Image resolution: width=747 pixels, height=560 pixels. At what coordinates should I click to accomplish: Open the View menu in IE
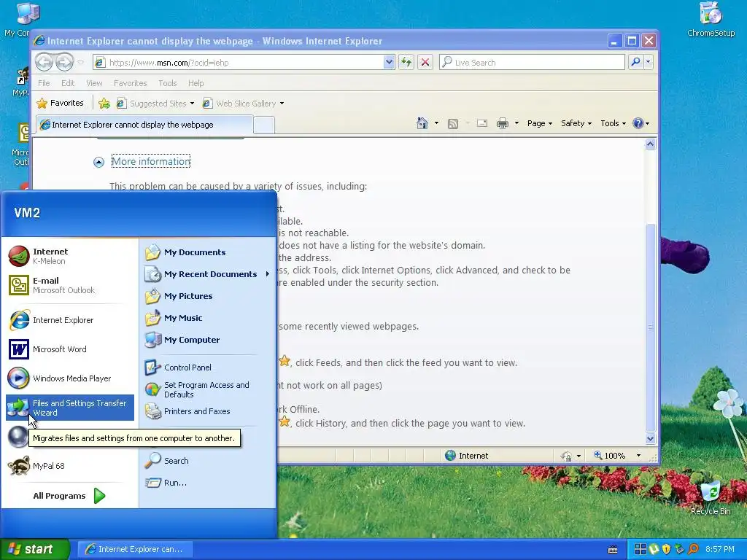(94, 83)
